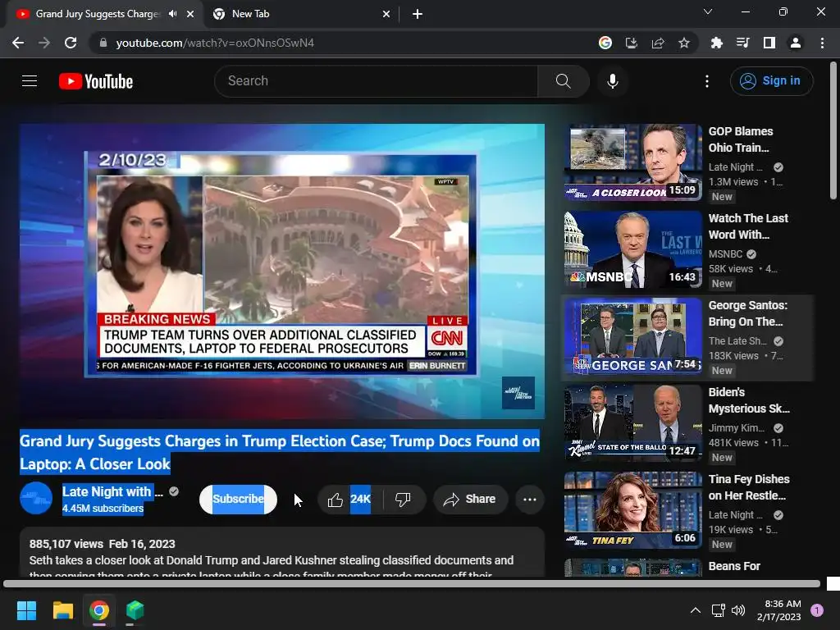Image resolution: width=840 pixels, height=630 pixels.
Task: Focus the YouTube Search field
Action: 376,81
